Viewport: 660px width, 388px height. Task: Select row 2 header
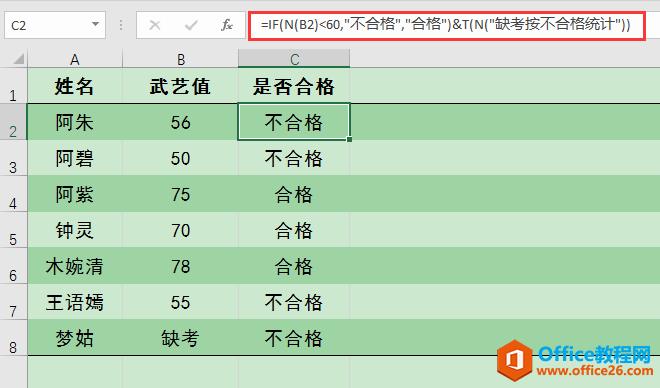13,122
